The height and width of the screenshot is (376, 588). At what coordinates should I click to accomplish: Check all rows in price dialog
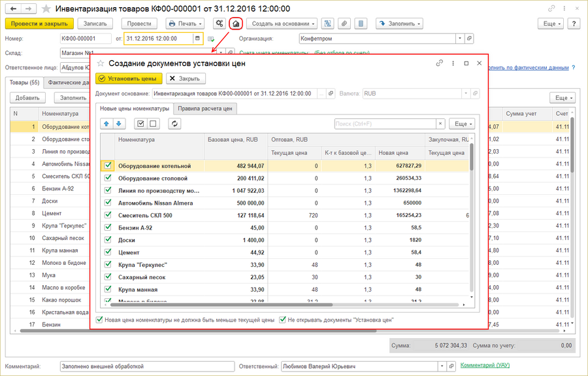pyautogui.click(x=140, y=124)
